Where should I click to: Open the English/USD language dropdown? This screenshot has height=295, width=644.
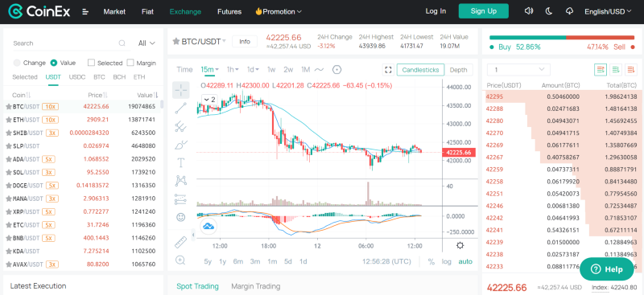(608, 11)
